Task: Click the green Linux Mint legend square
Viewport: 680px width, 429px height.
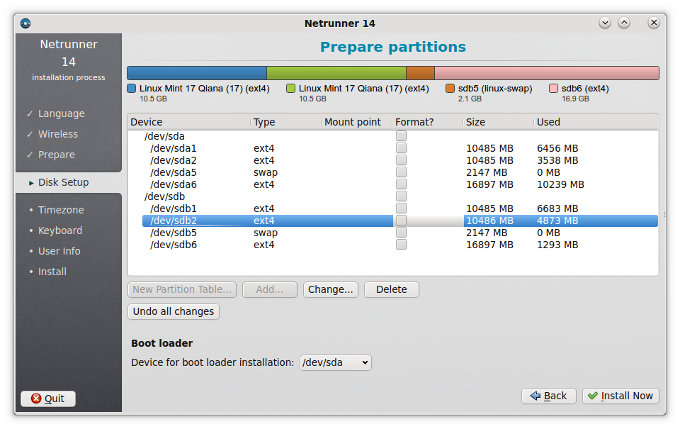Action: pyautogui.click(x=291, y=88)
